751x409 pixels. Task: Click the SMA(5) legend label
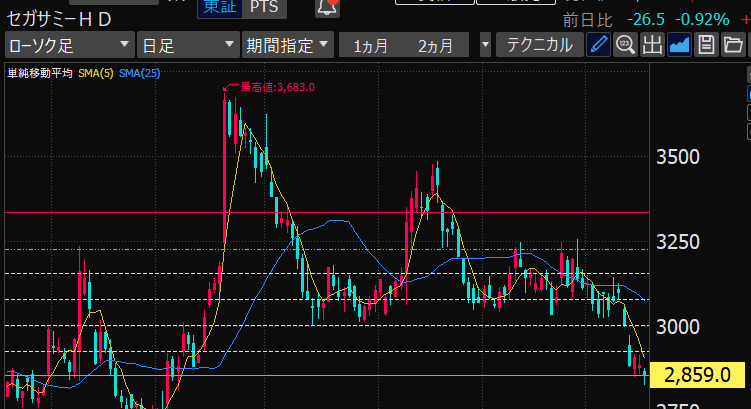[x=95, y=74]
